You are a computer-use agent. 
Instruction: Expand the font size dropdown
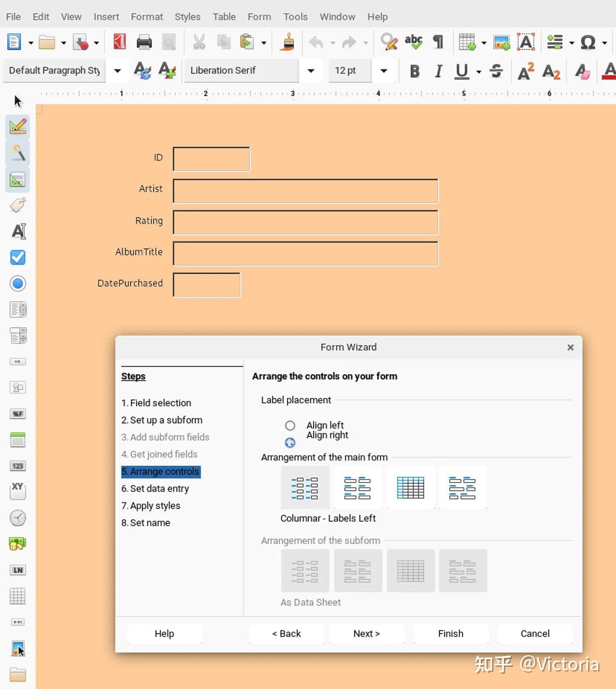tap(384, 70)
